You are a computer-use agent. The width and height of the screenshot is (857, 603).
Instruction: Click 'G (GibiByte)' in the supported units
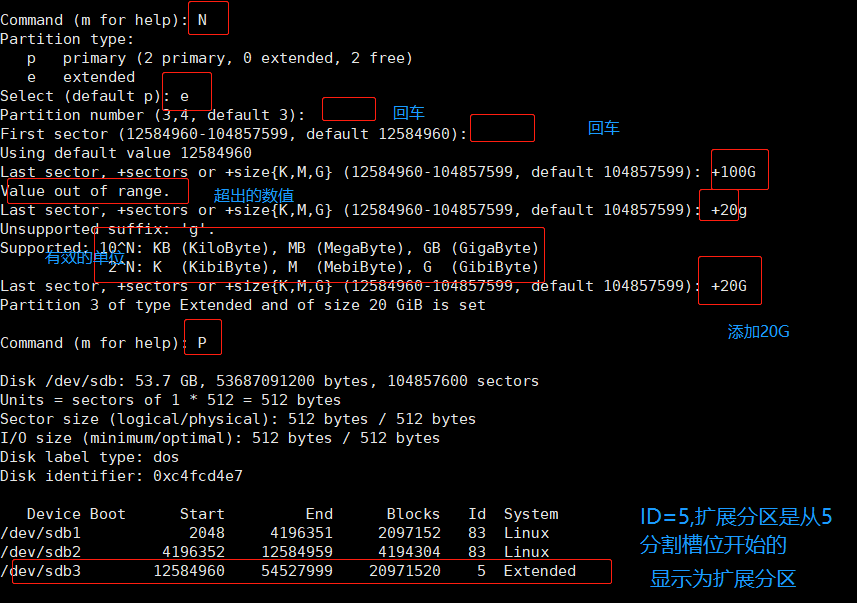481,267
